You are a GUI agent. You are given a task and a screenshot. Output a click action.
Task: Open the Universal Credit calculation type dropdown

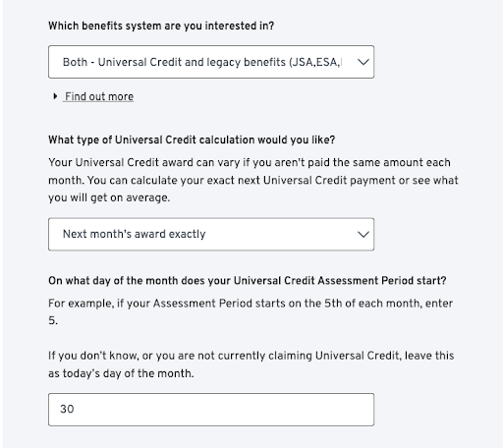click(211, 234)
